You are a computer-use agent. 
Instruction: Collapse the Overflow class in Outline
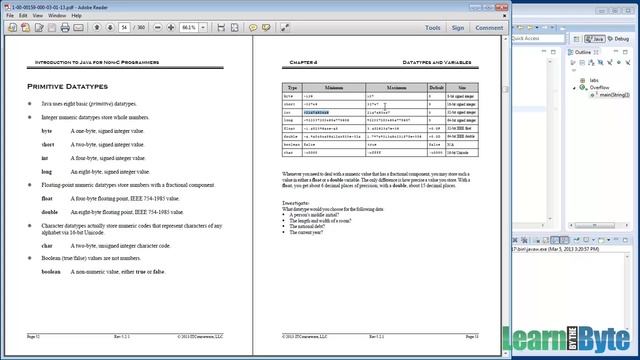pyautogui.click(x=574, y=88)
